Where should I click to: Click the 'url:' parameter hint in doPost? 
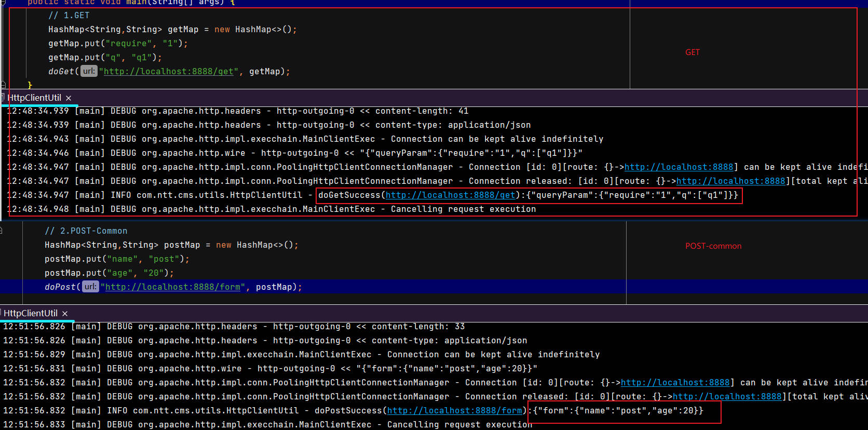coord(90,287)
